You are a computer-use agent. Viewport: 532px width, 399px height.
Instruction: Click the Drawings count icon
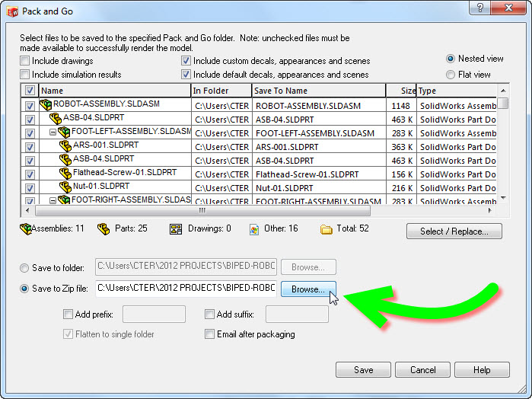point(176,229)
